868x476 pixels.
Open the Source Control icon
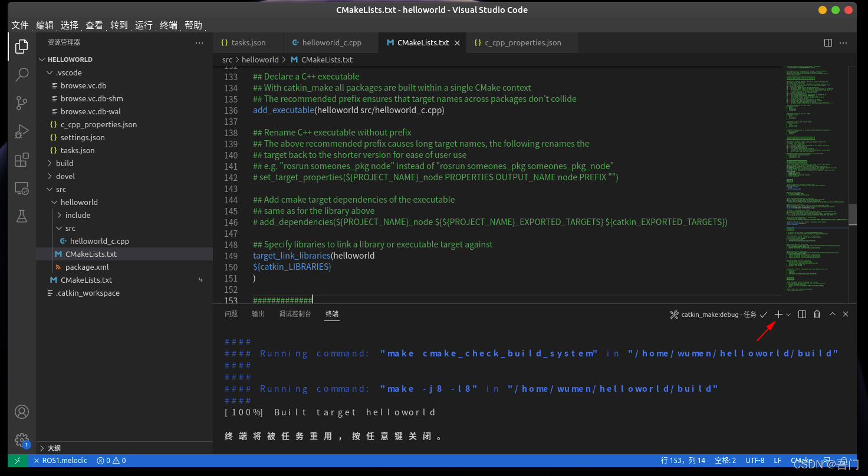pyautogui.click(x=21, y=103)
